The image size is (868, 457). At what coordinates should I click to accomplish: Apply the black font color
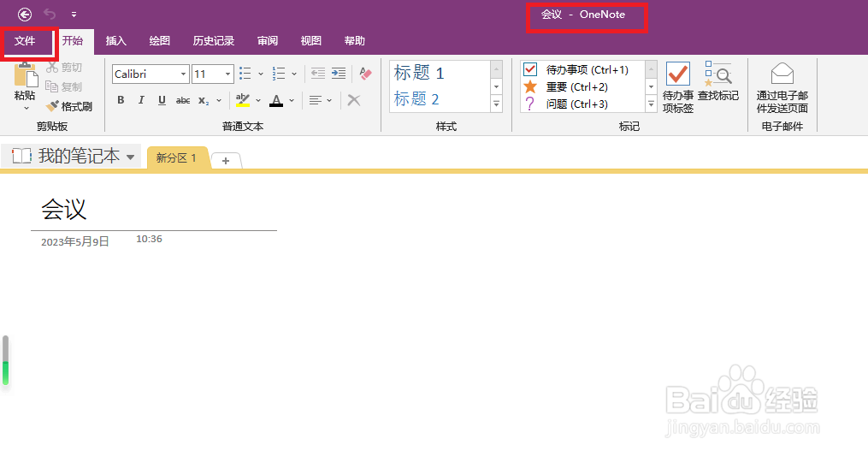(x=276, y=100)
